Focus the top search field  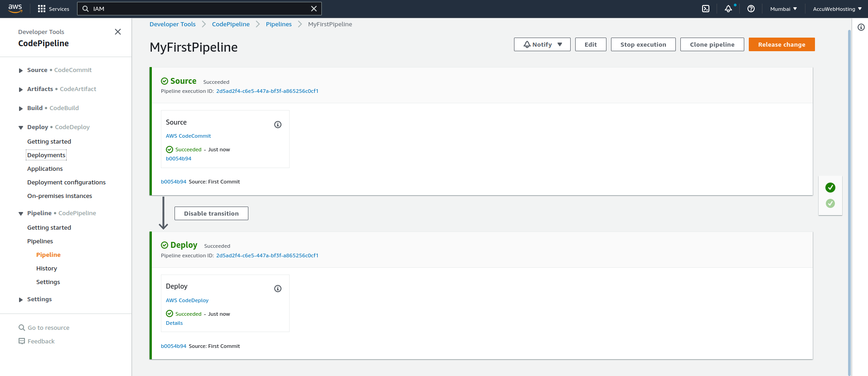tap(199, 9)
